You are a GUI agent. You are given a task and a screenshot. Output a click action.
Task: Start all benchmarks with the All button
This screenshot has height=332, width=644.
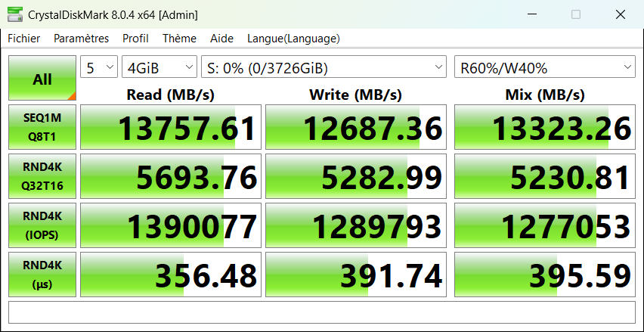[42, 79]
